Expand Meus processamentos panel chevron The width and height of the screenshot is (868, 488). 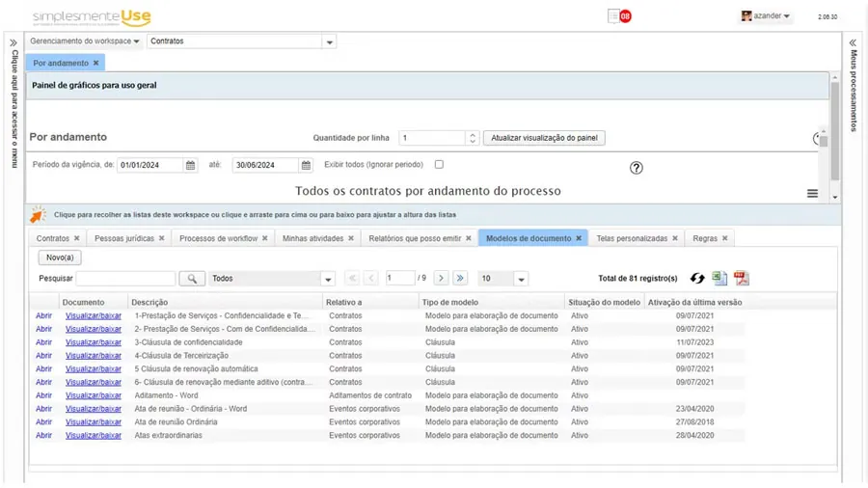click(854, 42)
